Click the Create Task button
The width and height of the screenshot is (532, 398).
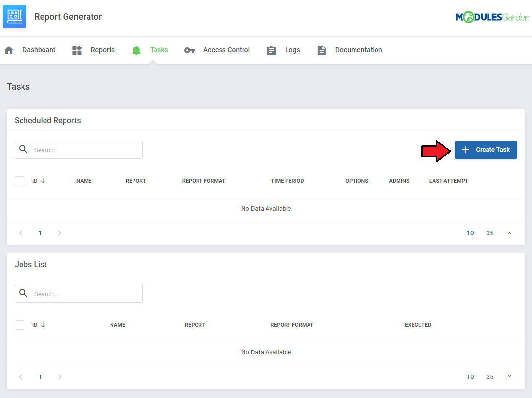tap(486, 150)
